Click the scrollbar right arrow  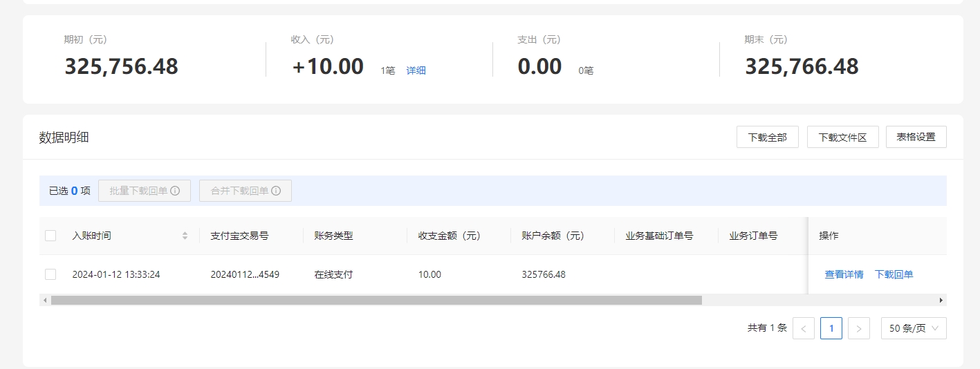(x=941, y=301)
